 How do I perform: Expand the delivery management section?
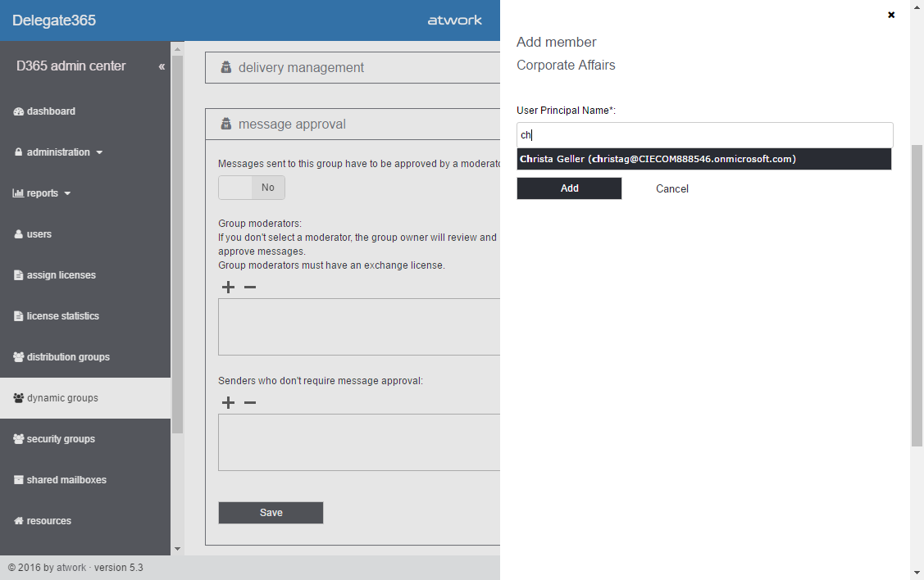coord(353,67)
